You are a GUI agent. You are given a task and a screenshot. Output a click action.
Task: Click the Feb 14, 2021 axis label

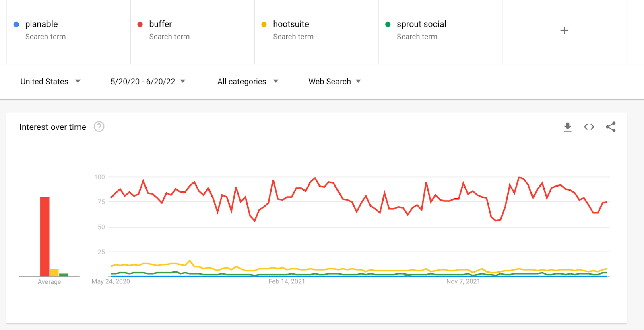[287, 281]
